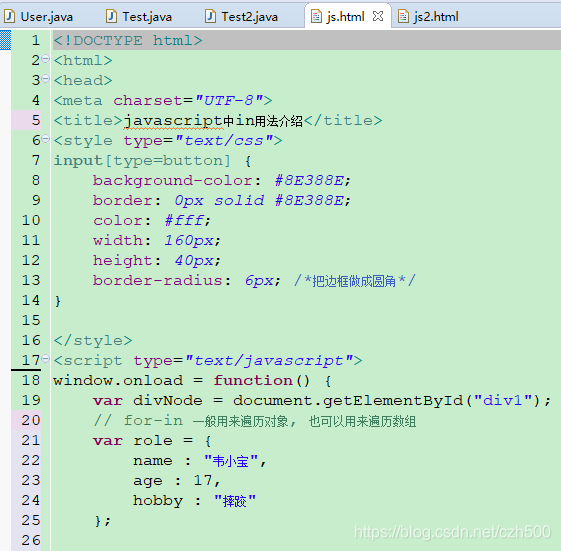This screenshot has height=551, width=561.
Task: Click the Chinese CSS comment on line 13
Action: click(354, 281)
